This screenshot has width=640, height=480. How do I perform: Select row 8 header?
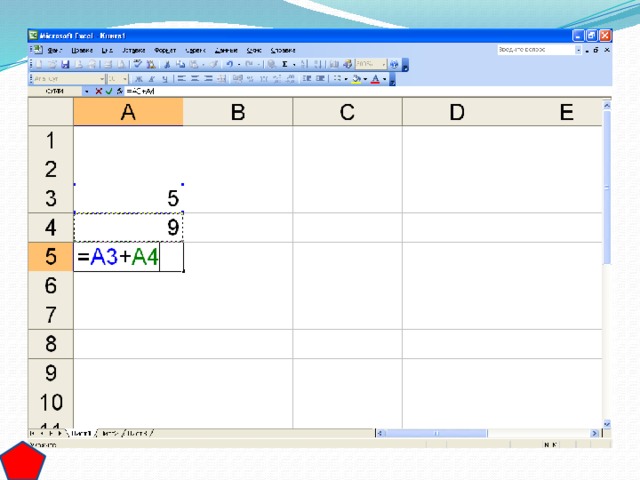pos(50,345)
